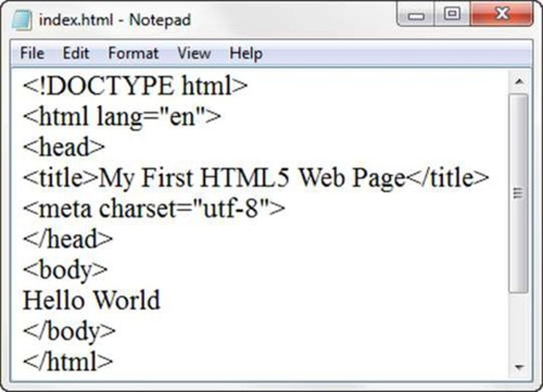543x392 pixels.
Task: Open the Help menu
Action: [x=246, y=53]
